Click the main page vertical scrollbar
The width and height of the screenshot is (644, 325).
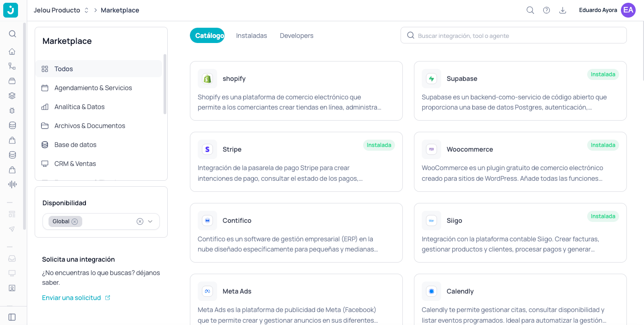click(643, 51)
